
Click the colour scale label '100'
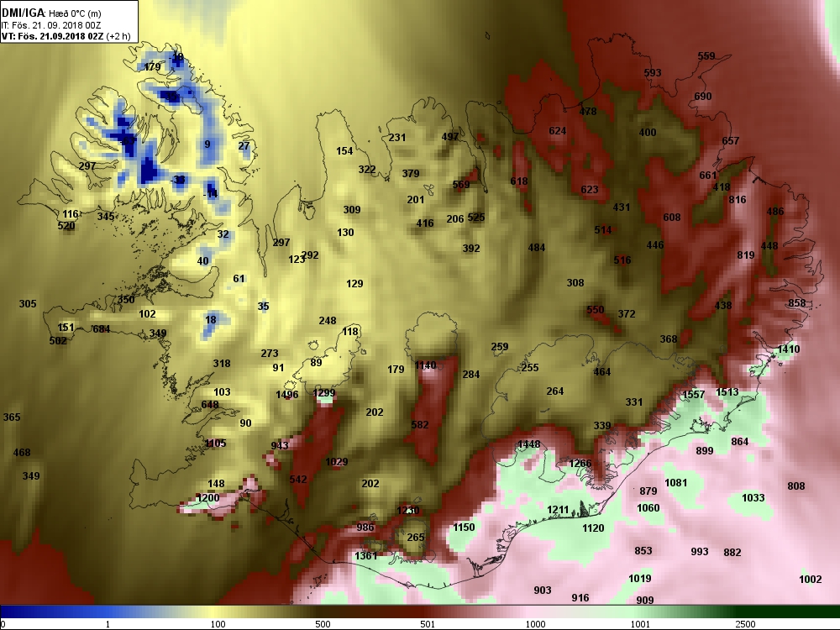click(218, 624)
